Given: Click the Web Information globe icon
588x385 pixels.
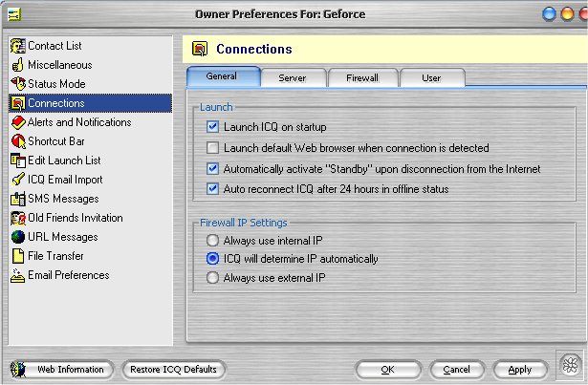Looking at the screenshot, I should coord(18,370).
